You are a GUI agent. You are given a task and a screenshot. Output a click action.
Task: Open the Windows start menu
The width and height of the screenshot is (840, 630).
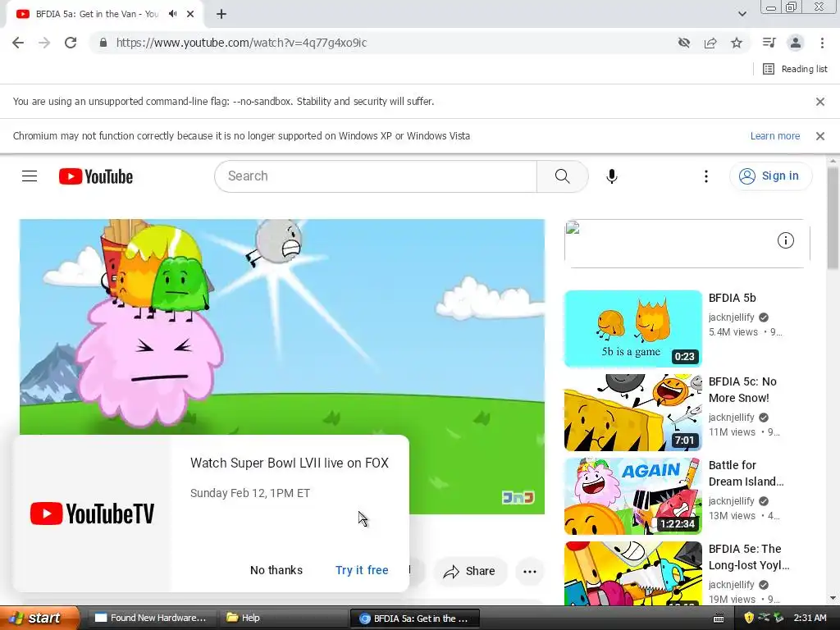pos(39,619)
